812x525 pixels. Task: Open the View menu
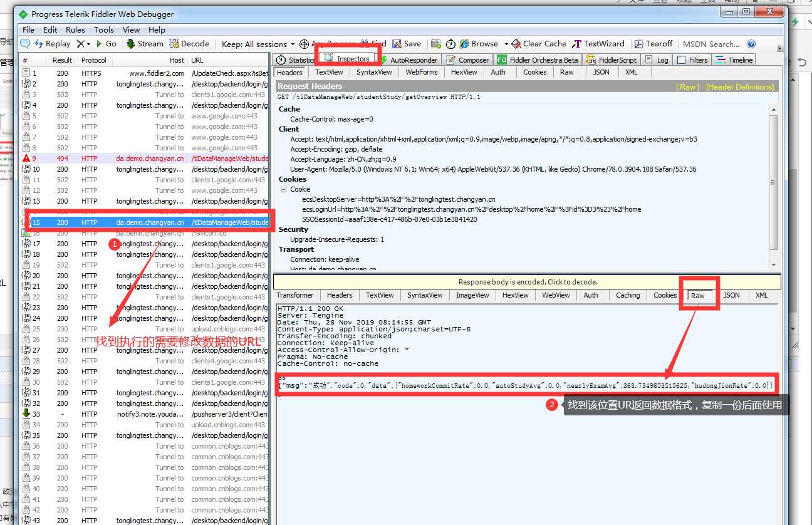[x=131, y=29]
